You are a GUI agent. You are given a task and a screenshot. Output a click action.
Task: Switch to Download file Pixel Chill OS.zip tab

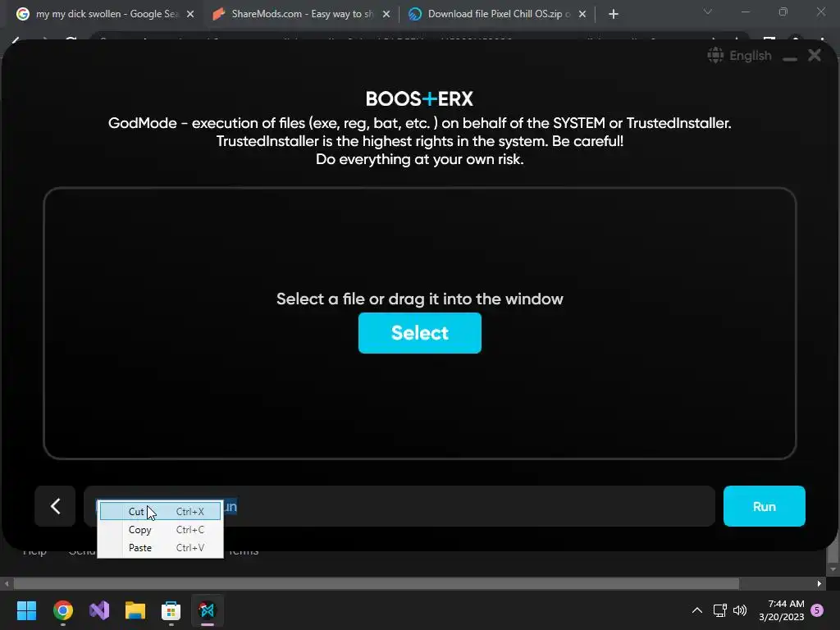point(497,14)
